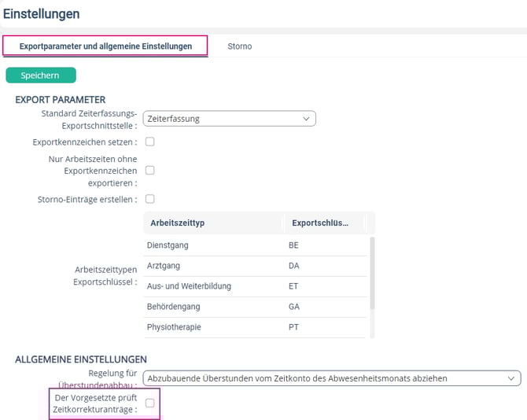Open the Storno tab
527x420 pixels.
pyautogui.click(x=239, y=46)
